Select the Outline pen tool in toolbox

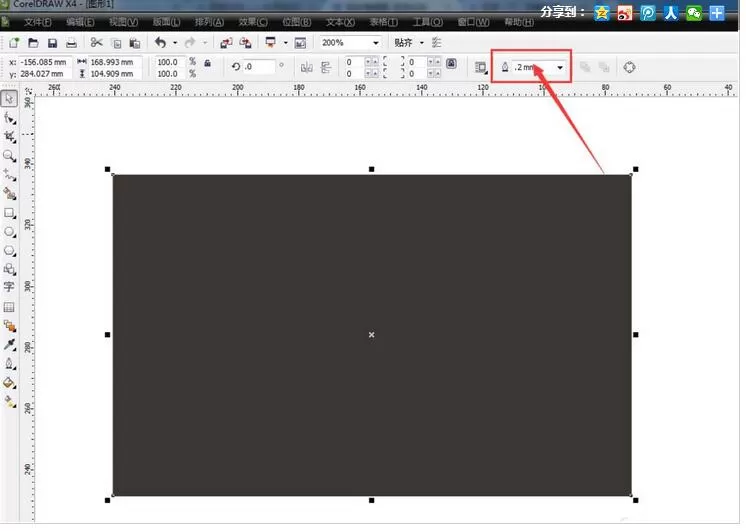click(x=9, y=364)
